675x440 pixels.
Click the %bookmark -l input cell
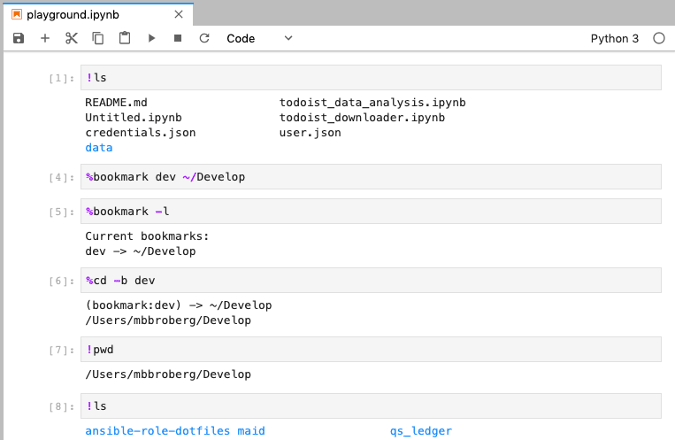pos(370,211)
